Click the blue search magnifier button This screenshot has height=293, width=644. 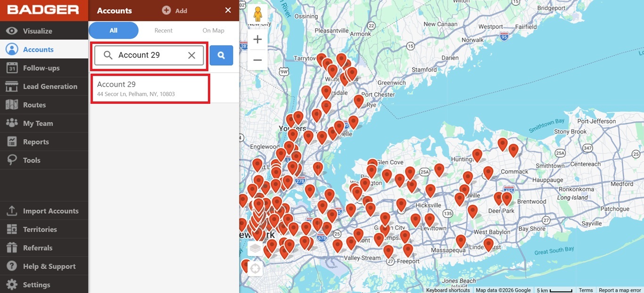tap(221, 55)
